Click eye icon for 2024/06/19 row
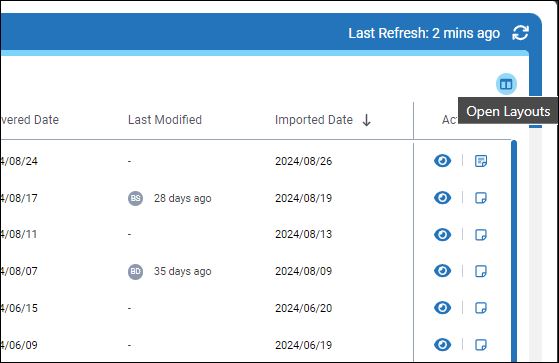Image resolution: width=559 pixels, height=363 pixels. pyautogui.click(x=442, y=344)
